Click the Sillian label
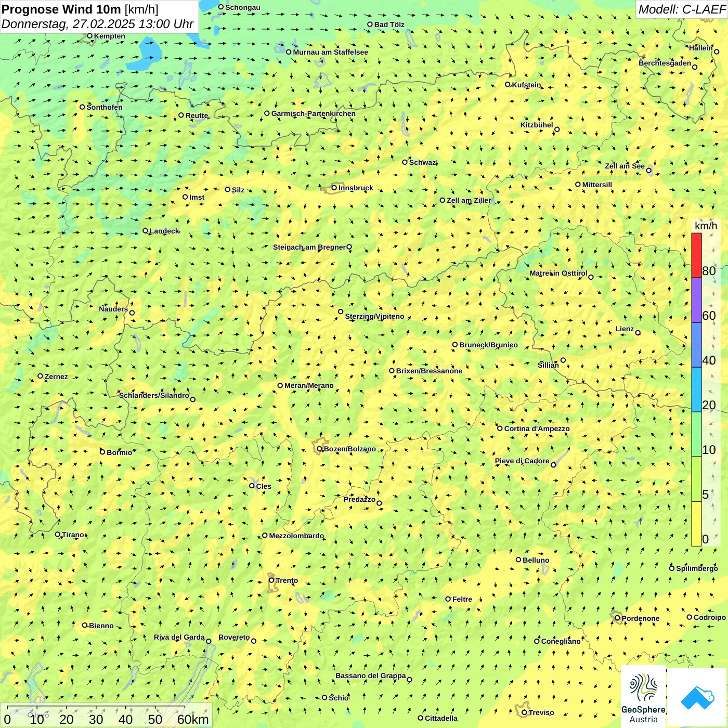 tap(548, 365)
